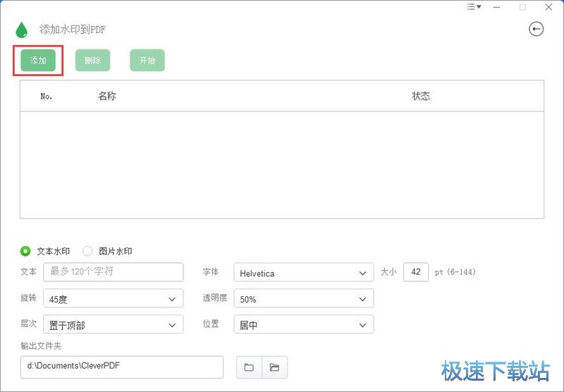
Task: Open the Helvetica font dropdown
Action: pyautogui.click(x=304, y=273)
